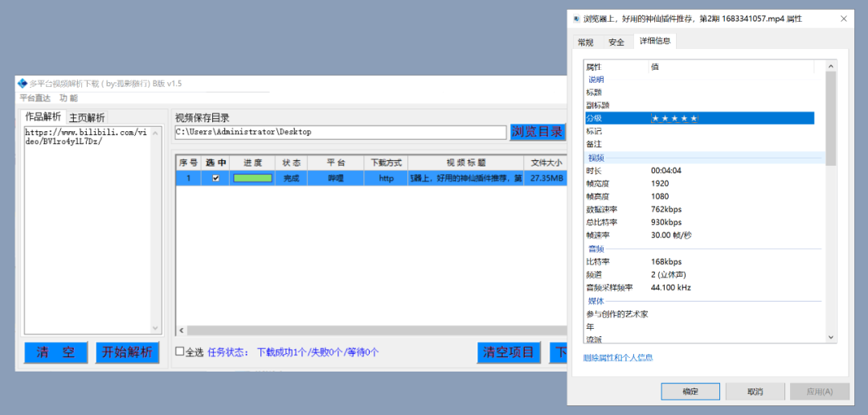Click the http download method cell
Viewport: 868px width, 415px height.
point(386,178)
